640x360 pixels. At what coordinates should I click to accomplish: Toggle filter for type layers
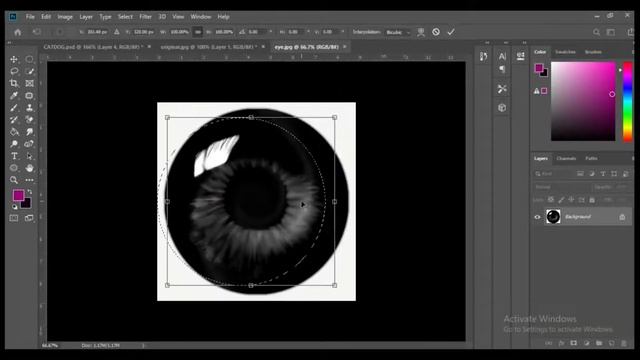603,174
